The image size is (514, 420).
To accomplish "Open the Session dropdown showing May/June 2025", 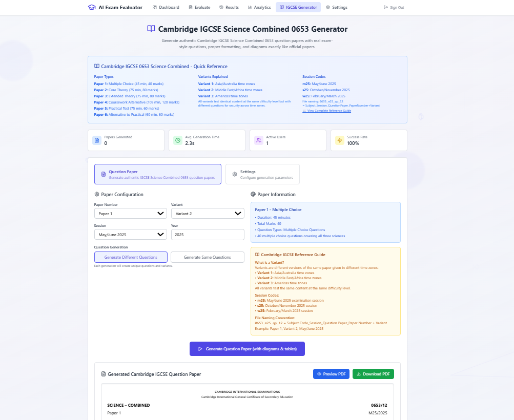I will (130, 234).
